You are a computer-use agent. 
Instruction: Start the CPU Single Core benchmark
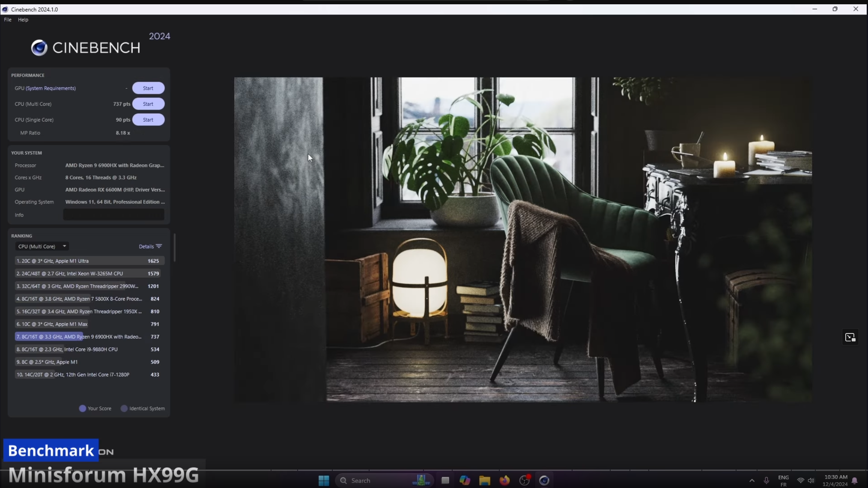[148, 120]
